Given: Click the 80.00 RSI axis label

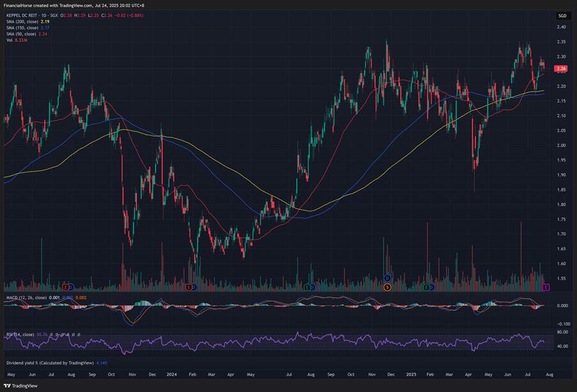Looking at the screenshot, I should coord(562,332).
